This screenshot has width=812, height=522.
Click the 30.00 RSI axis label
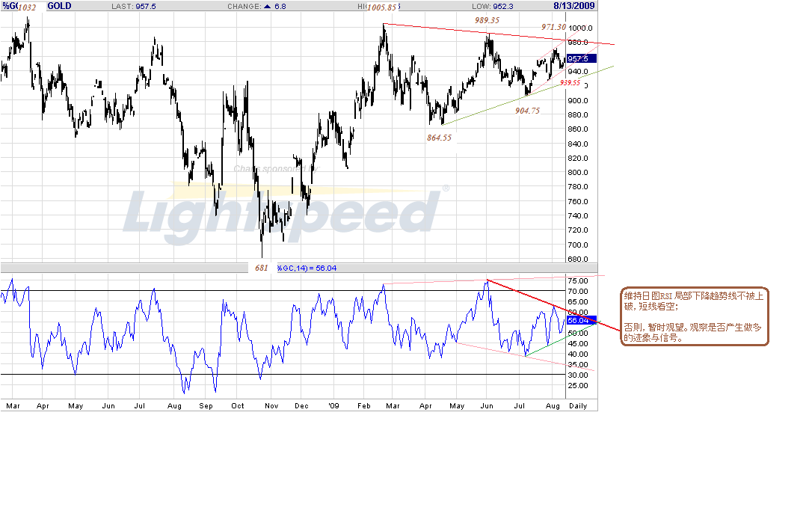[x=578, y=375]
